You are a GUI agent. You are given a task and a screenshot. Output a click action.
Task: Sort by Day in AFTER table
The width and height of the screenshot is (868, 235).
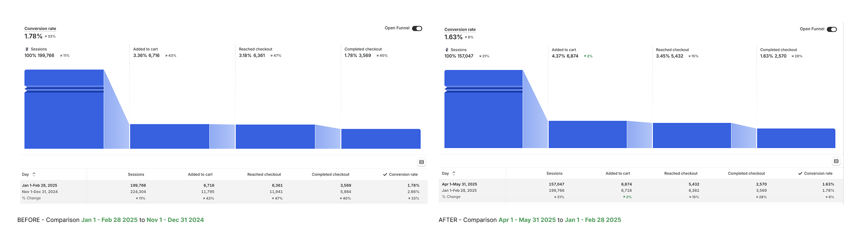tap(453, 173)
